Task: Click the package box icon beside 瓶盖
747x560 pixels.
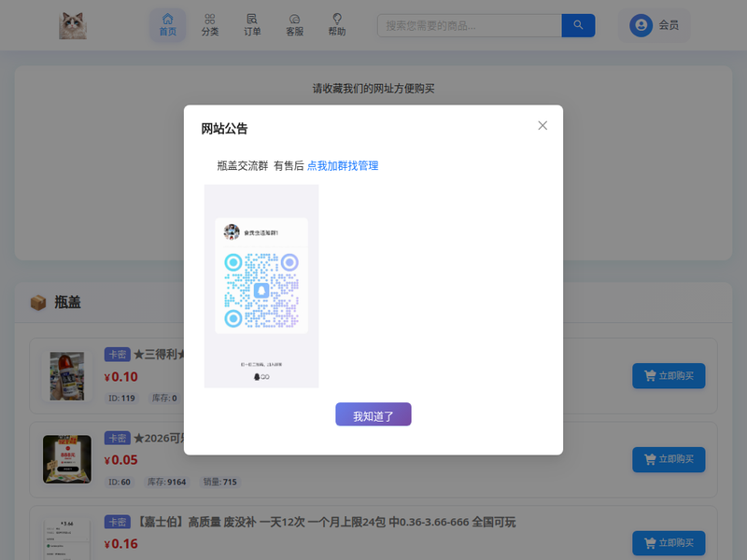Action: 38,302
